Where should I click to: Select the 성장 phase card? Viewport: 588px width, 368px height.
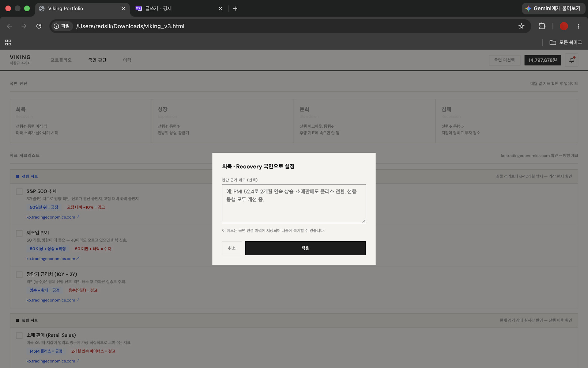[x=223, y=121]
